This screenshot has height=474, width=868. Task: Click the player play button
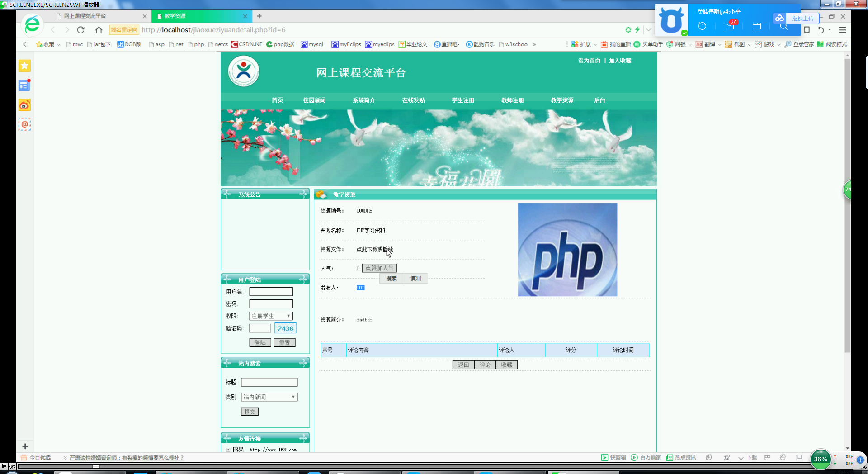[4, 466]
